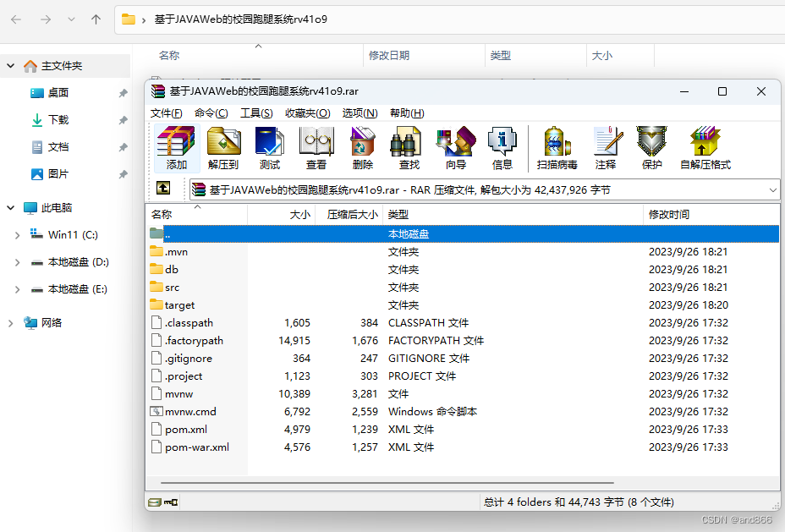The height and width of the screenshot is (532, 785).
Task: Open the archive path dropdown arrow
Action: 772,190
